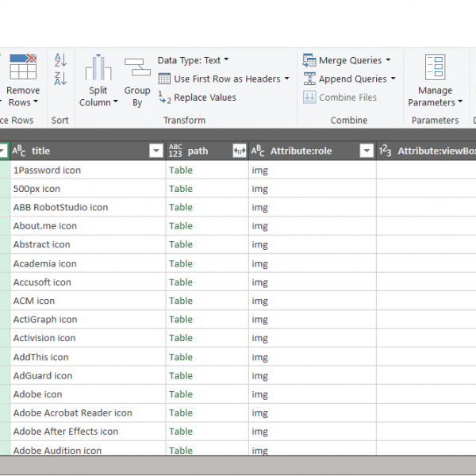Click the title column text type icon
This screenshot has height=476, width=476.
coord(19,151)
